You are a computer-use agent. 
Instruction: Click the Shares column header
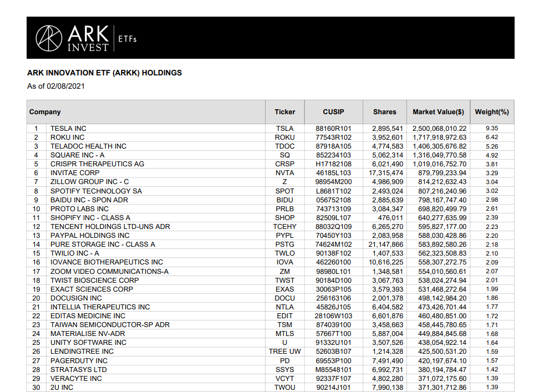pyautogui.click(x=385, y=112)
